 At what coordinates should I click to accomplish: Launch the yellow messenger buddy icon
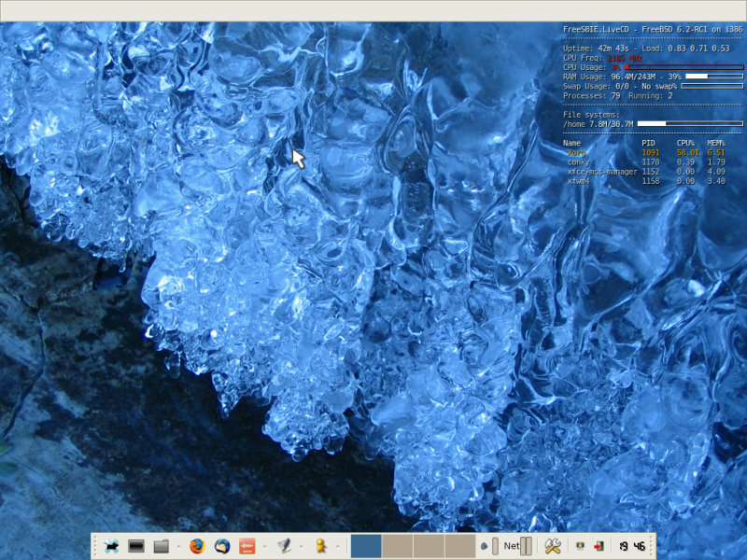click(319, 546)
